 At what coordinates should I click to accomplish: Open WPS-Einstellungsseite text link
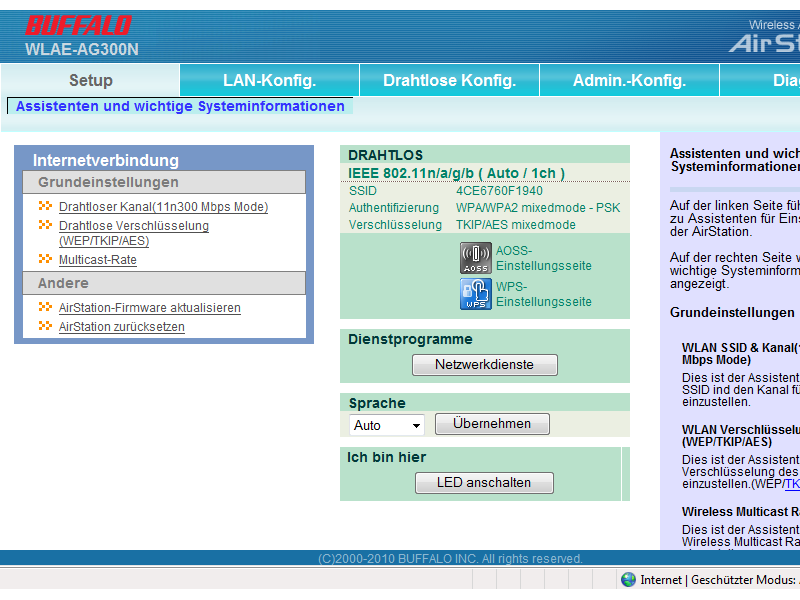click(544, 294)
